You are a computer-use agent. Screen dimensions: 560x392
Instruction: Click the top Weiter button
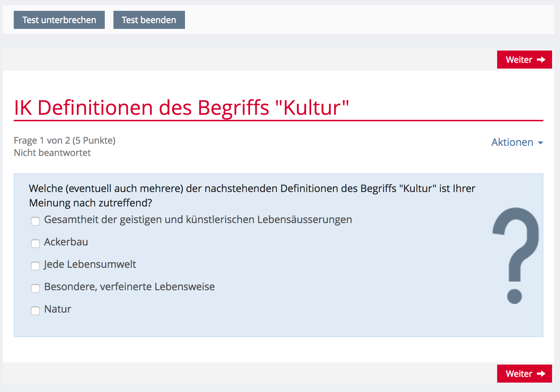coord(524,60)
